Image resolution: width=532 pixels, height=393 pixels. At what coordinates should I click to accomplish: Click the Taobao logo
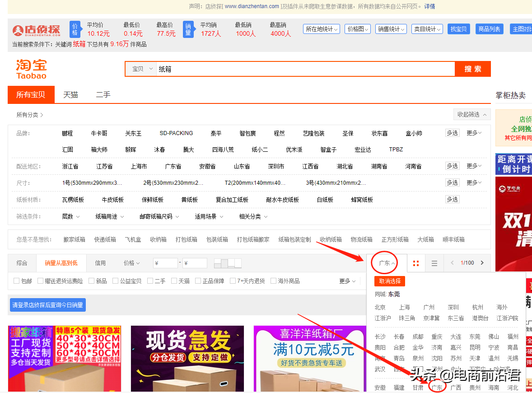(x=32, y=69)
